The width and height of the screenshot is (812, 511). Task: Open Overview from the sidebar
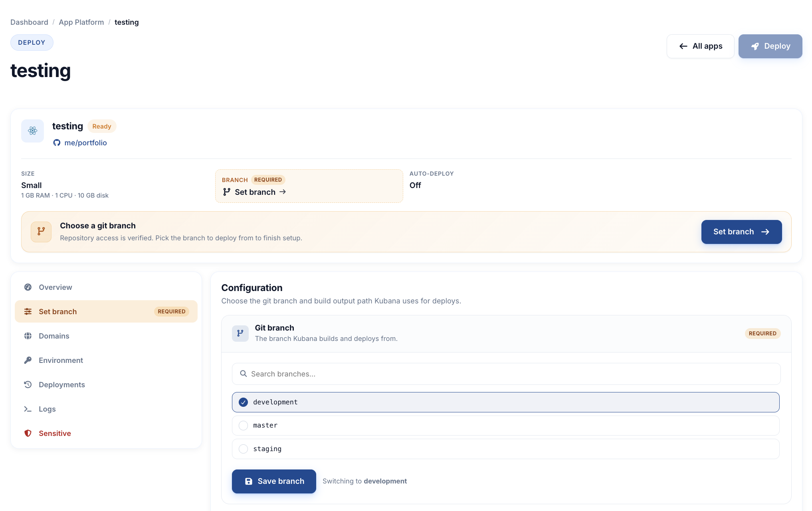click(x=106, y=287)
